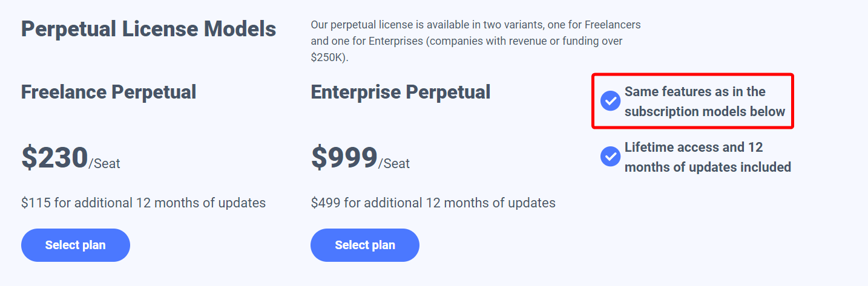The image size is (868, 286).
Task: Click the Enterprise Perpetual heading
Action: [401, 92]
